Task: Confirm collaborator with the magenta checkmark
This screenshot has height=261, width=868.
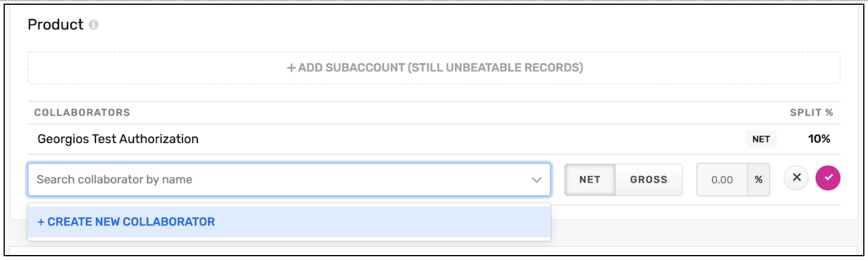Action: pos(828,178)
